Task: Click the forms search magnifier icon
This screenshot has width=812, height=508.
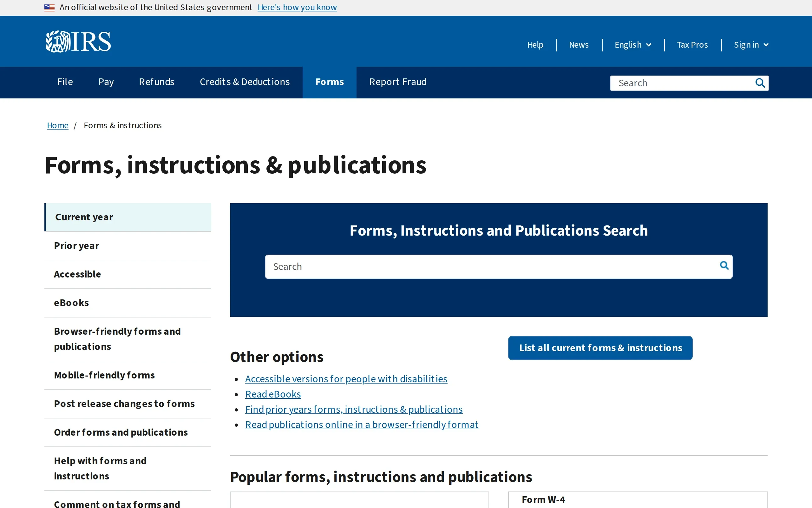Action: [x=724, y=266]
